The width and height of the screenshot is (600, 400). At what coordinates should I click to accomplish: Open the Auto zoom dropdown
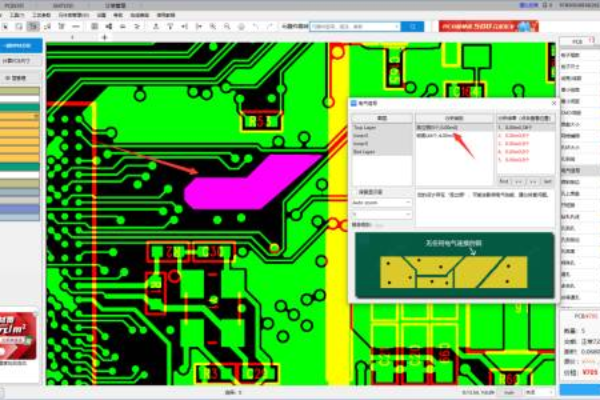pos(382,202)
